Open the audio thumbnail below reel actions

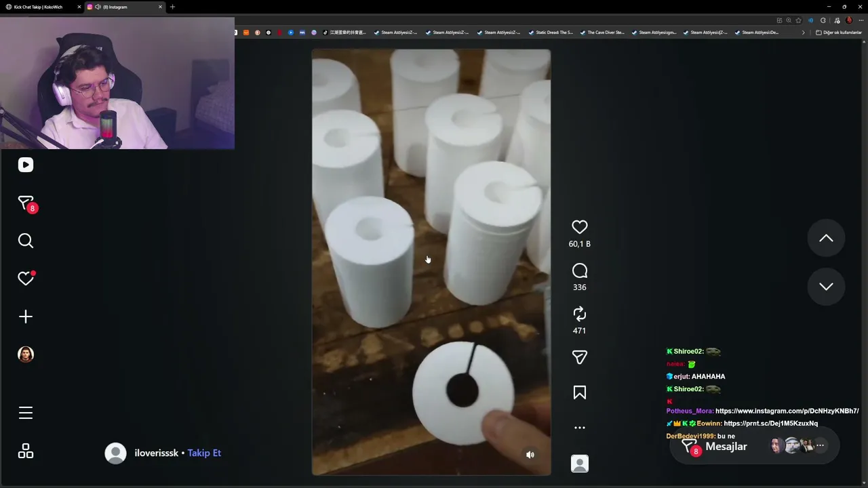[580, 464]
